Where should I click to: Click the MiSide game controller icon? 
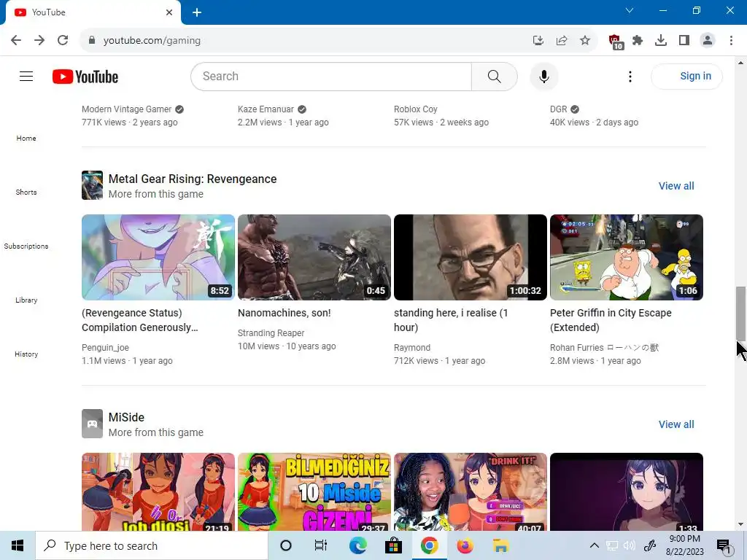click(92, 424)
